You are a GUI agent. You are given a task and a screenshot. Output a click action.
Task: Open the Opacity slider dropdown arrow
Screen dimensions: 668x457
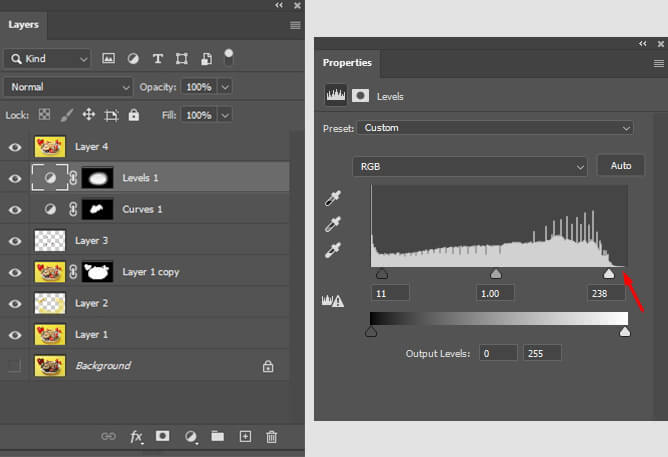point(225,87)
